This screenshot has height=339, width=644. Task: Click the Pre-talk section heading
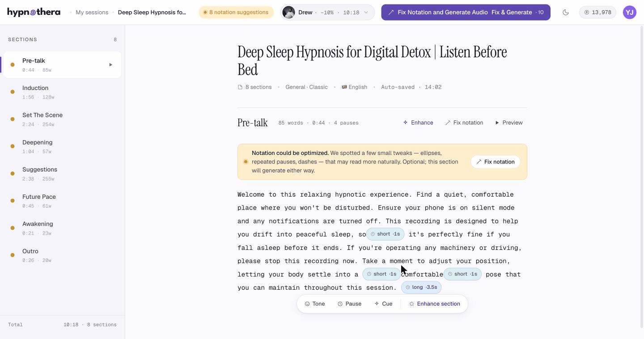pyautogui.click(x=253, y=123)
